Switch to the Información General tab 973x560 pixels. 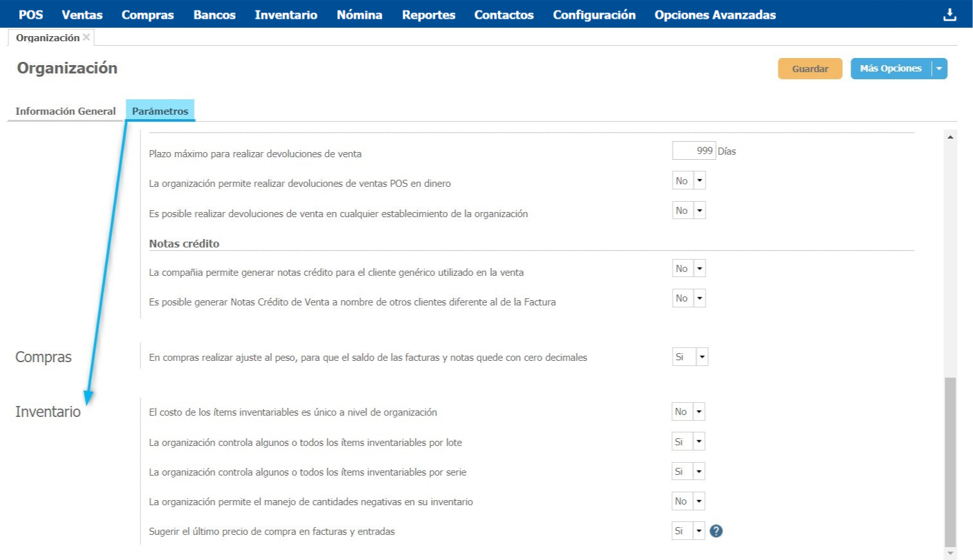[65, 111]
